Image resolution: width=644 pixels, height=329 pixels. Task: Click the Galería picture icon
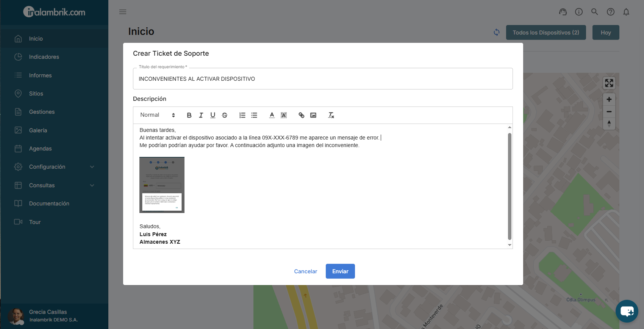tap(18, 130)
